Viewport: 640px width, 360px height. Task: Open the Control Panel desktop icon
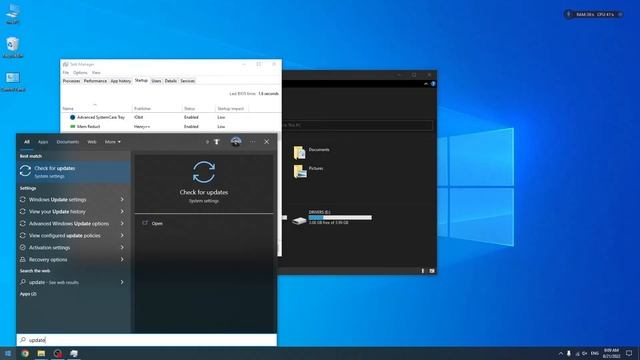(x=13, y=81)
